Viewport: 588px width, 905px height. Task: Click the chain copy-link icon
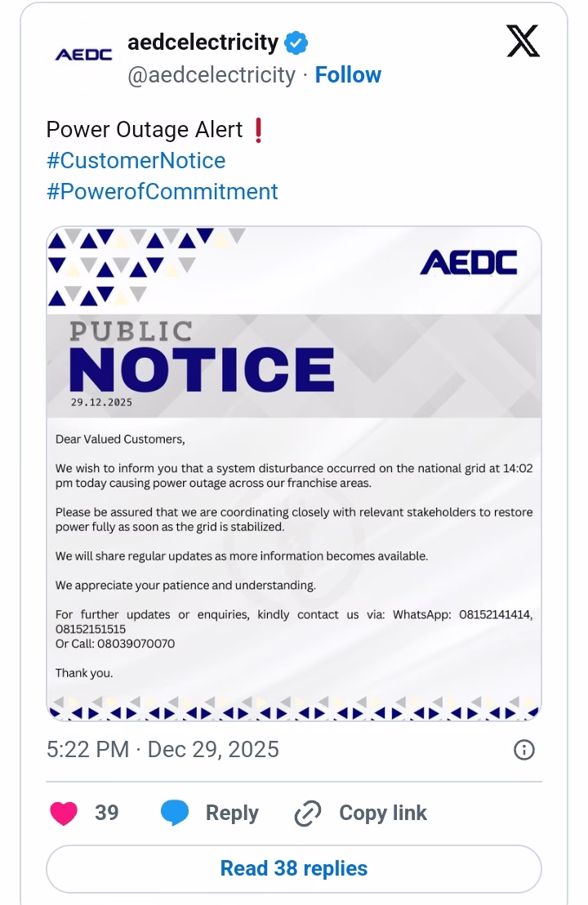308,814
